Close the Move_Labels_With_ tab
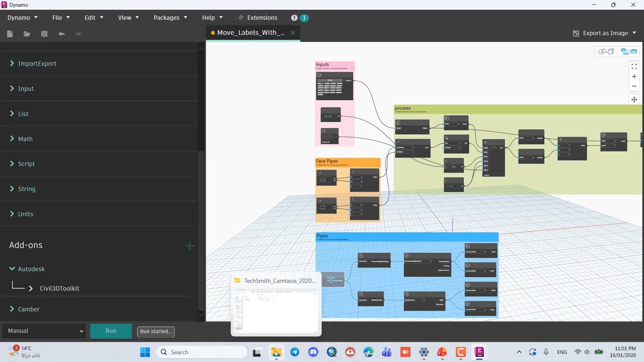 pyautogui.click(x=292, y=33)
